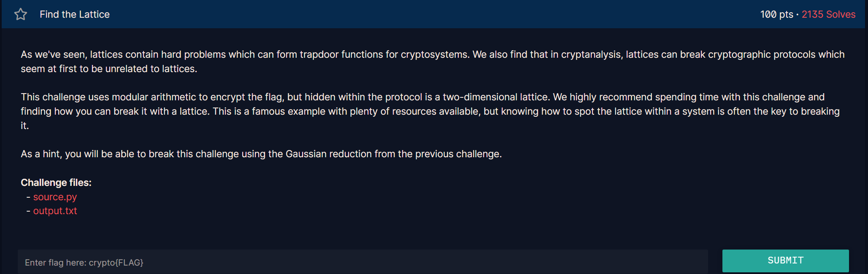Screen dimensions: 868x274
Task: Click the 100 pts score label
Action: [776, 14]
